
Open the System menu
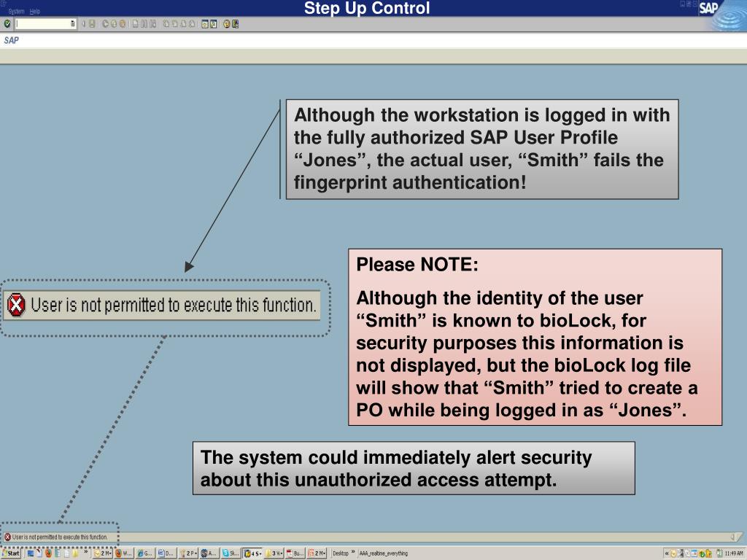(16, 11)
